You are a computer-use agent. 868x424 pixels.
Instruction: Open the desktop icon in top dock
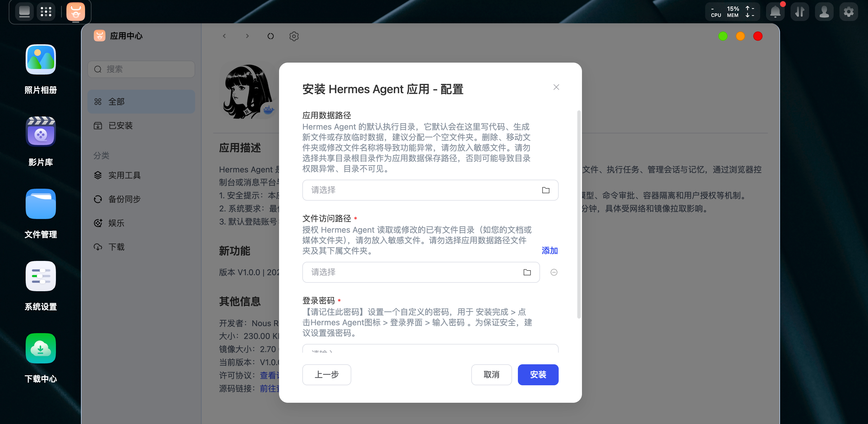24,12
